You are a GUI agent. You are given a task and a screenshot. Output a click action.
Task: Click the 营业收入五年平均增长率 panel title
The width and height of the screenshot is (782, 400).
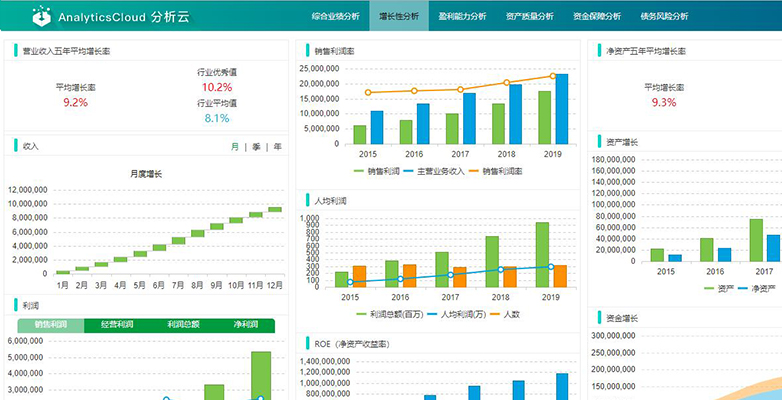coord(66,51)
